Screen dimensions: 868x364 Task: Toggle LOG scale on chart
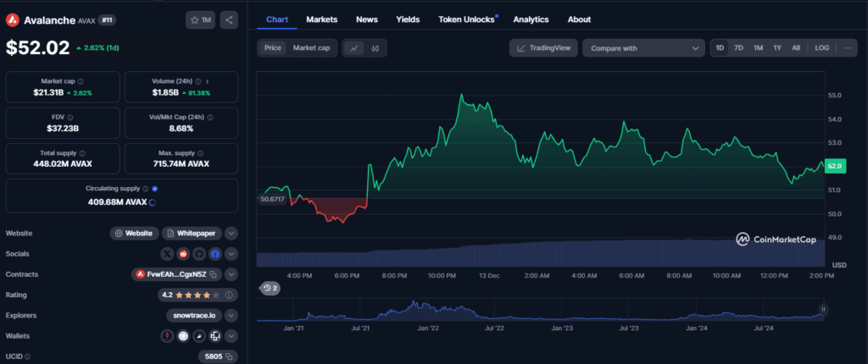(x=822, y=48)
